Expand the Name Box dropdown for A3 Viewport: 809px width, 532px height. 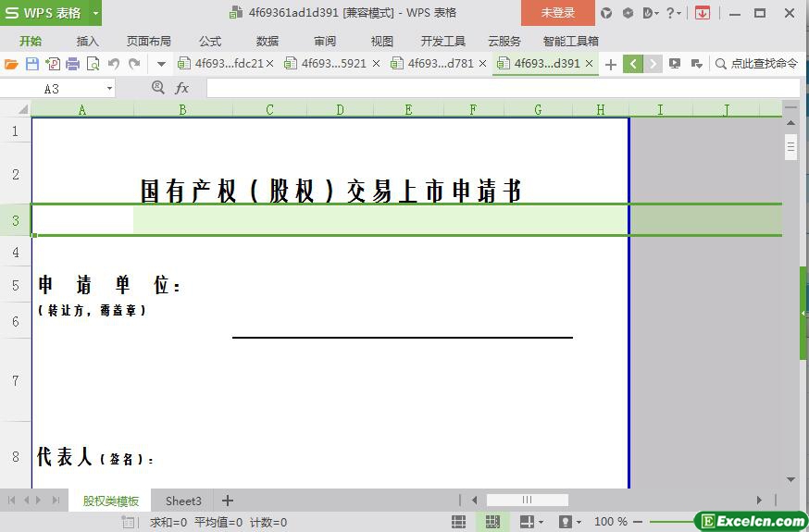[109, 88]
